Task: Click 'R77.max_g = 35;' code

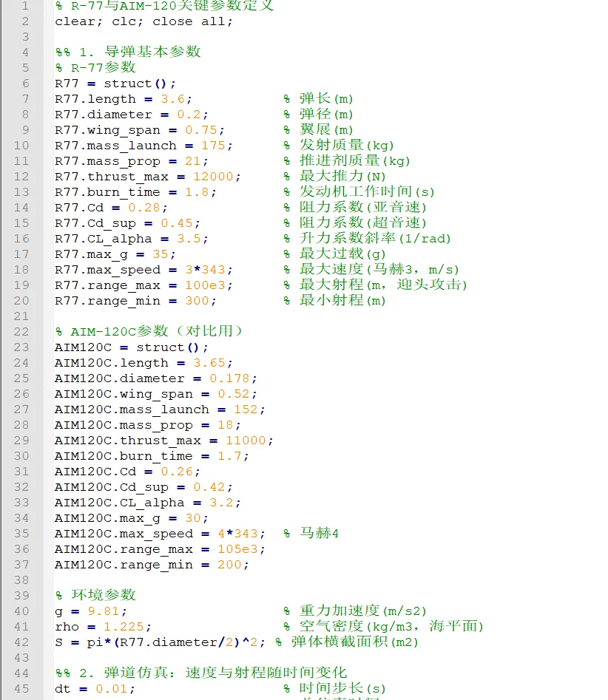Action: pyautogui.click(x=115, y=254)
